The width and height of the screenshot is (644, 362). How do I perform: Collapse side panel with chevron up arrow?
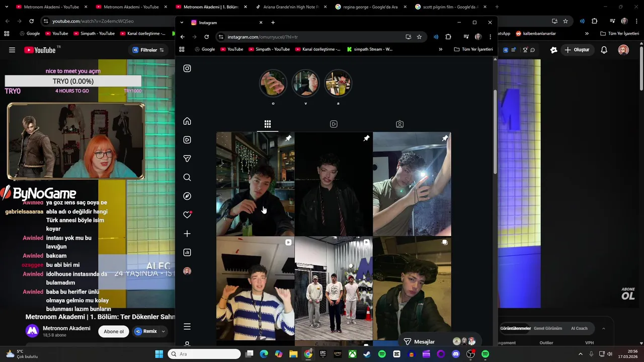point(603,328)
